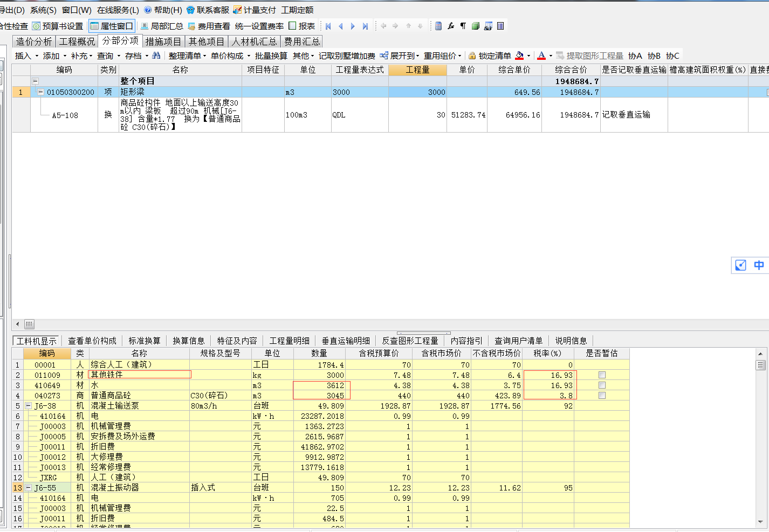Open the 垂直运输明细 tab

pos(346,341)
